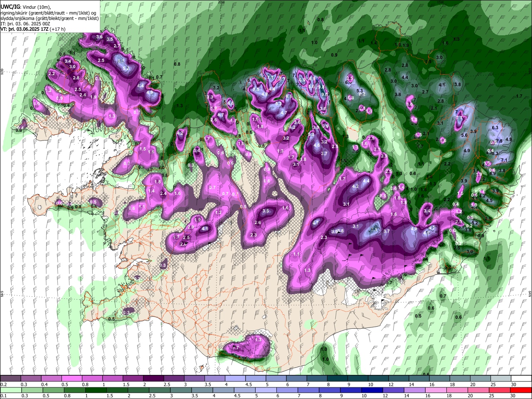The width and height of the screenshot is (532, 399).
Task: Select rain legend swatch between 0.3 and 0.5
Action: pyautogui.click(x=32, y=390)
